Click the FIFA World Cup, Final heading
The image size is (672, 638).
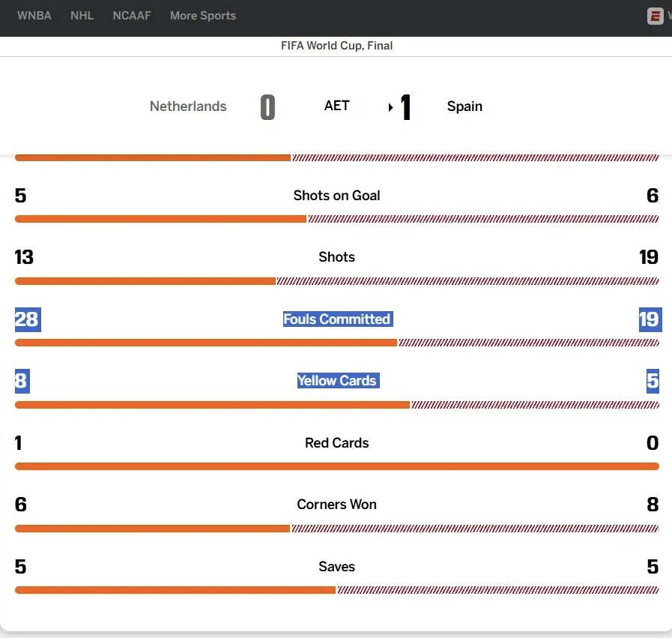(x=336, y=46)
